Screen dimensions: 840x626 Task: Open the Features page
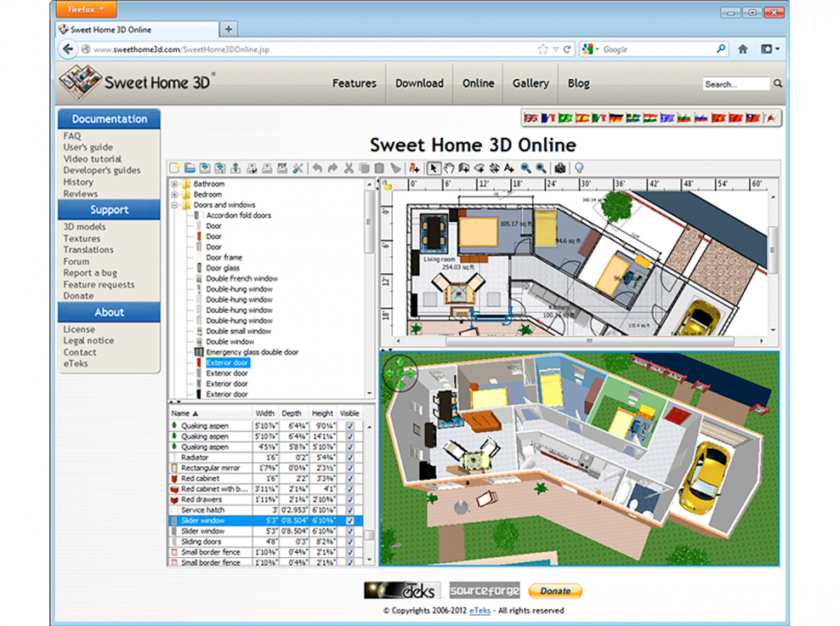[x=354, y=83]
